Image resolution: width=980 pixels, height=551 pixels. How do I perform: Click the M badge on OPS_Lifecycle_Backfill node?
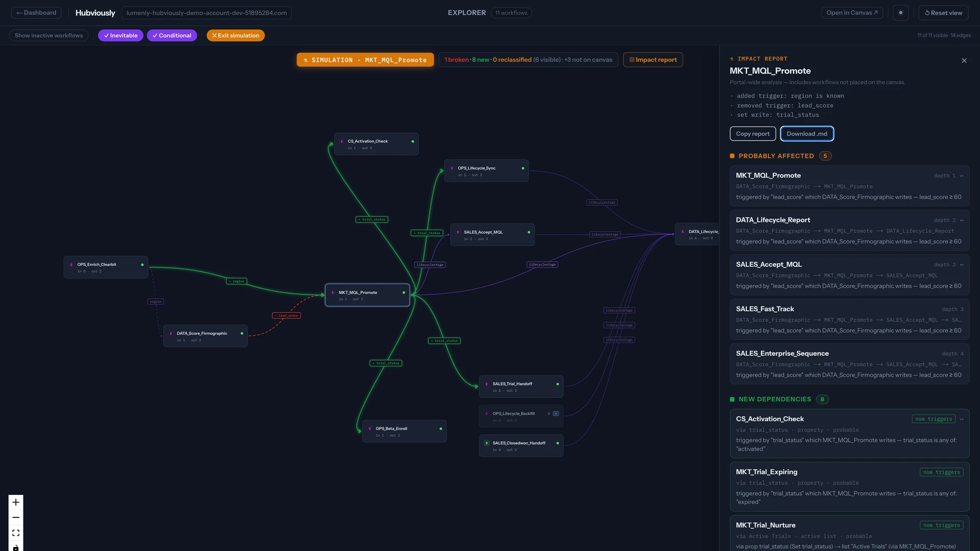tap(556, 414)
